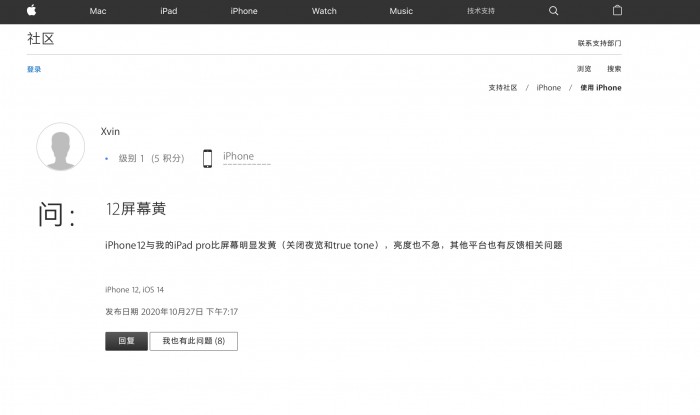Click the 发布日期 2020年10月27日 text
Image resolution: width=700 pixels, height=415 pixels.
point(171,311)
